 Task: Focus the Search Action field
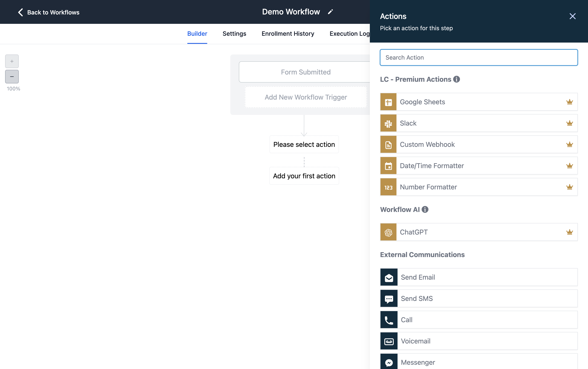tap(479, 57)
